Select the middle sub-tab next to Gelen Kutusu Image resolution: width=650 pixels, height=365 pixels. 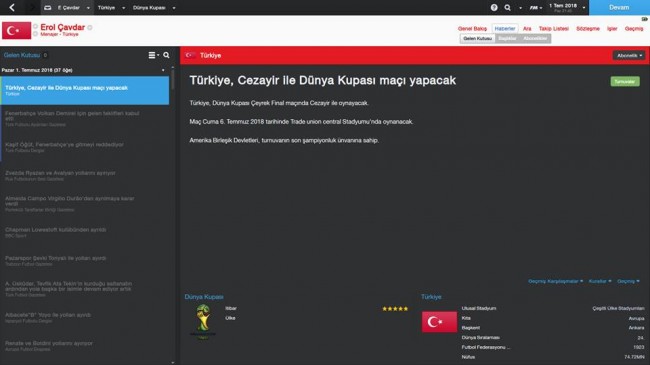click(x=507, y=39)
